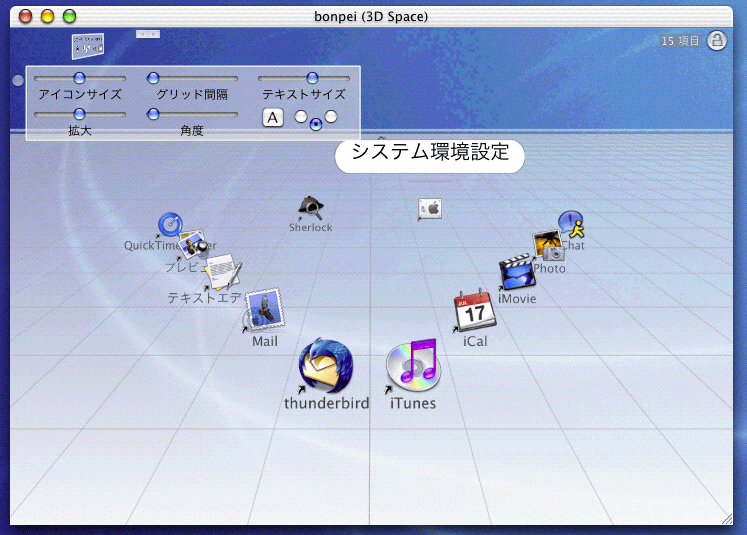The image size is (747, 535).
Task: Select the System Preferences apple icon
Action: tap(430, 209)
